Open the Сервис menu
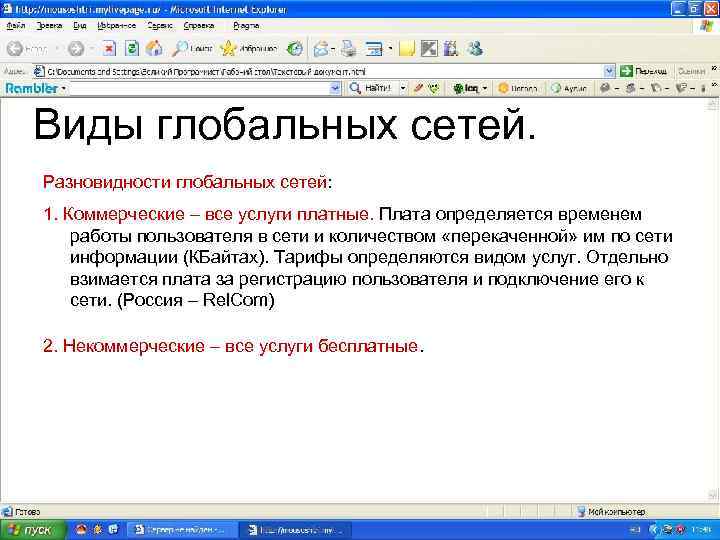This screenshot has width=720, height=540. click(159, 26)
